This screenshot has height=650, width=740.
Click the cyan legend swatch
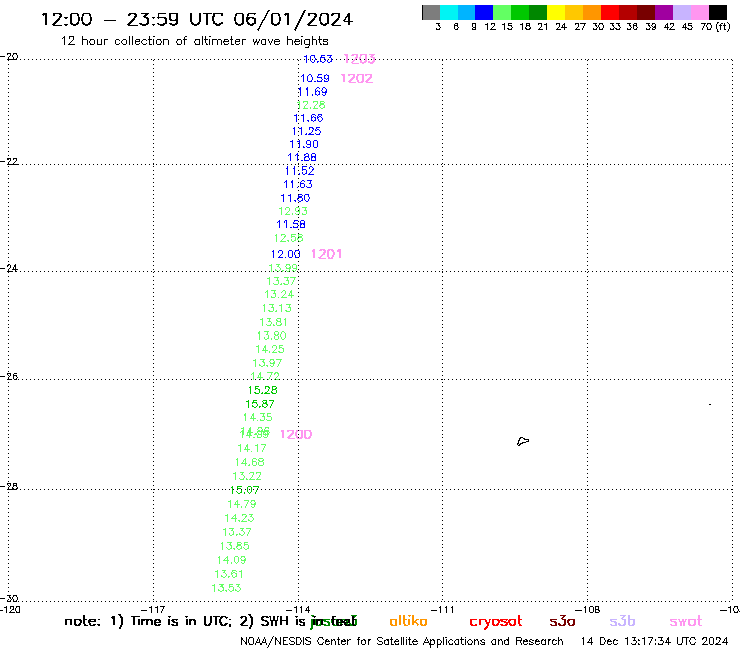click(x=449, y=12)
